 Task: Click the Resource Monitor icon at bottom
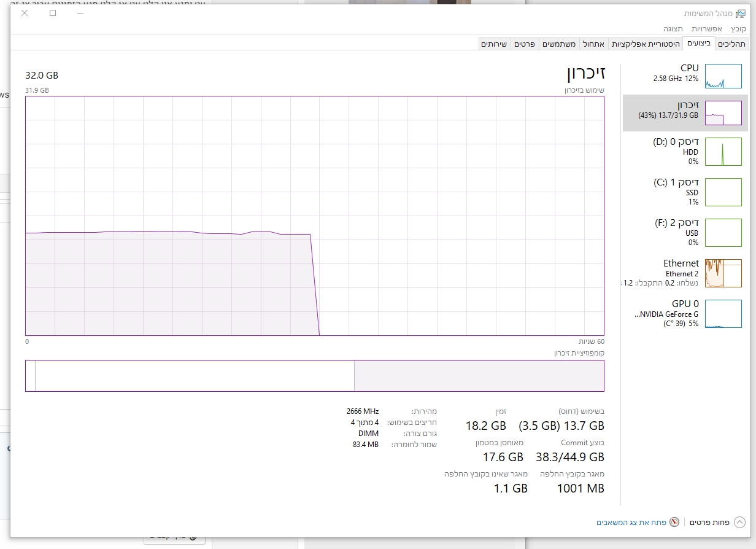674,522
